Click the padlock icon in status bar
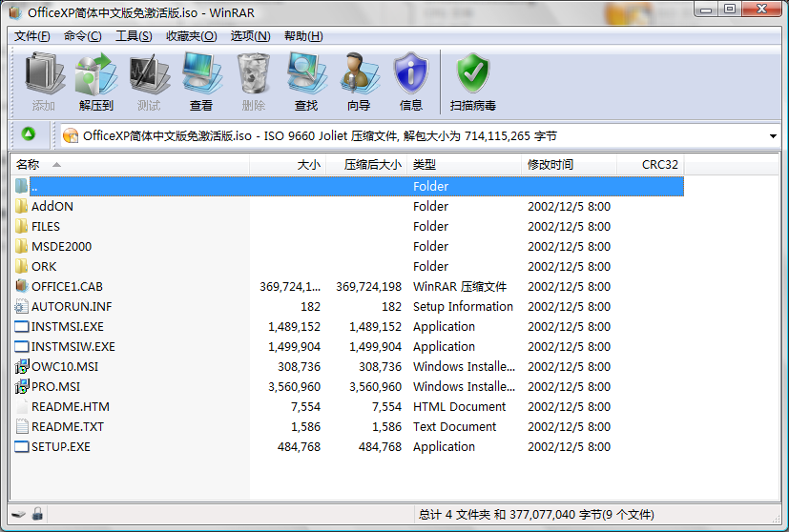Screen dimensions: 789x532 (37, 514)
